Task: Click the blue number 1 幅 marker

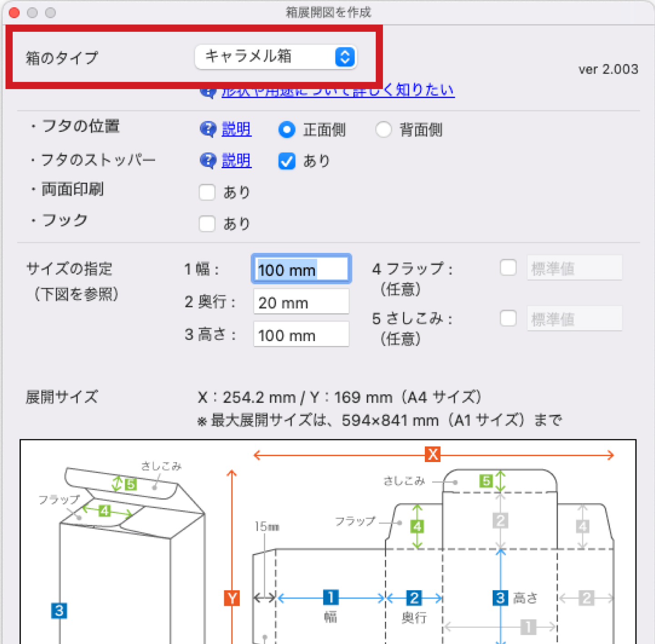Action: 331,597
